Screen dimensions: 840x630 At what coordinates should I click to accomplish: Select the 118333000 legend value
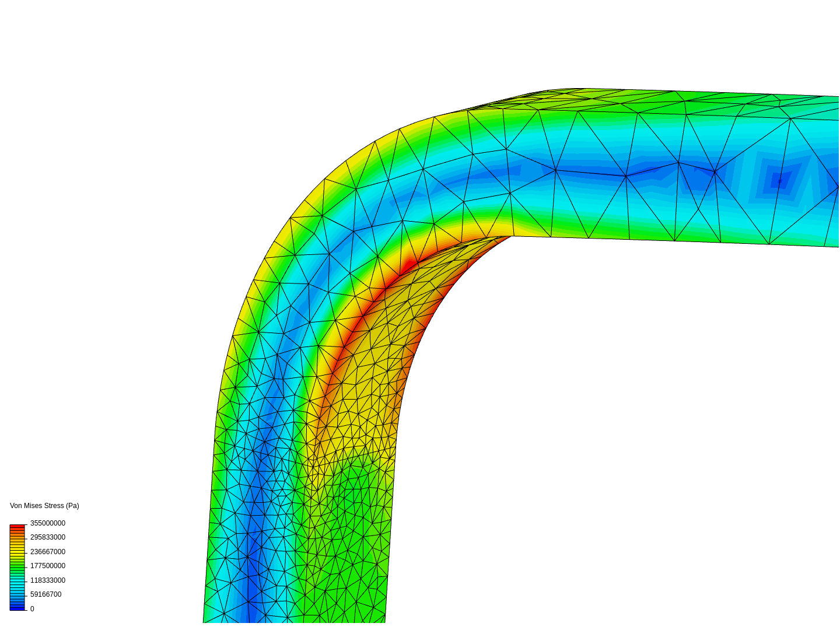(48, 580)
